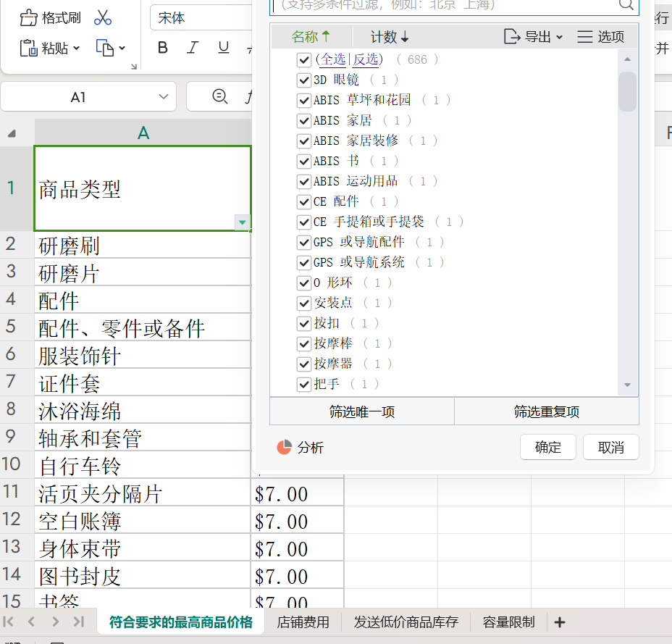Select 符合要求的最高商品价格 sheet tab
Screen dimensions: 672x644
pos(181,622)
